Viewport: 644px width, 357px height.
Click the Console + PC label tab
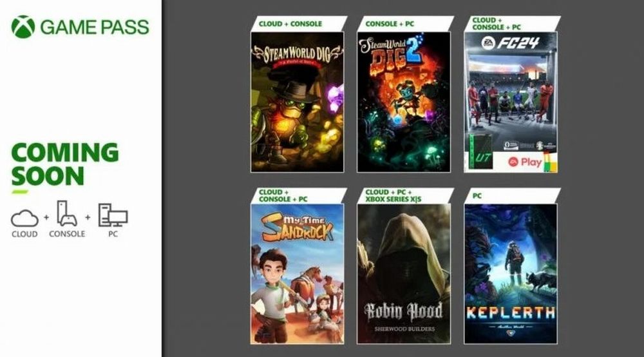[390, 24]
